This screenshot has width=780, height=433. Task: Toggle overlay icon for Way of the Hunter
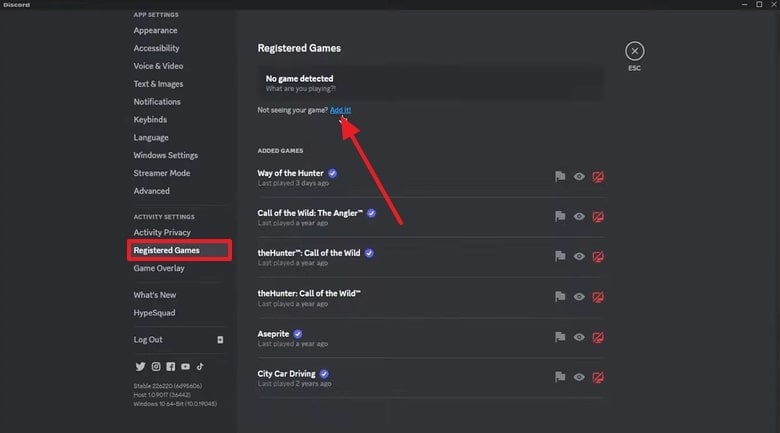coord(598,177)
